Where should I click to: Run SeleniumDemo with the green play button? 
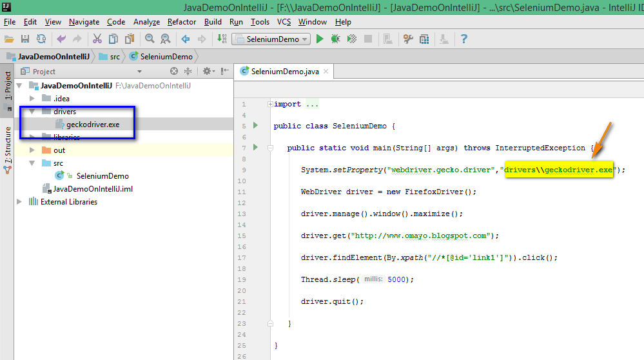(320, 39)
